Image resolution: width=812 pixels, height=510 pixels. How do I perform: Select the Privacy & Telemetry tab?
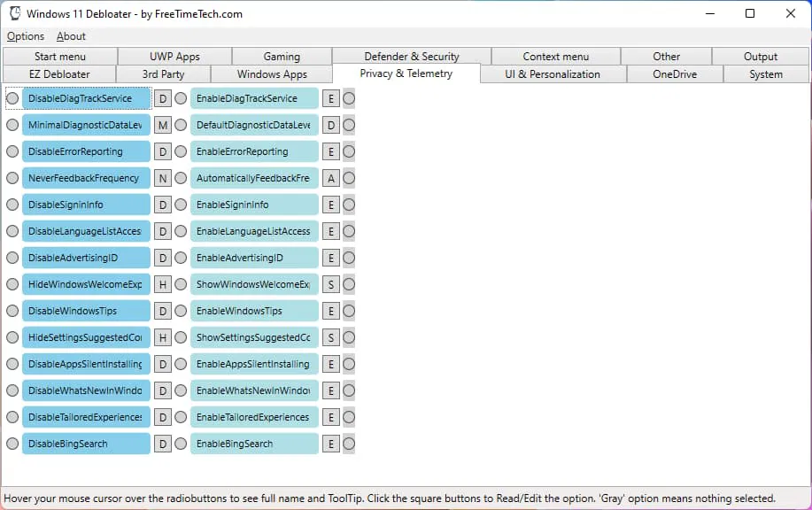406,73
